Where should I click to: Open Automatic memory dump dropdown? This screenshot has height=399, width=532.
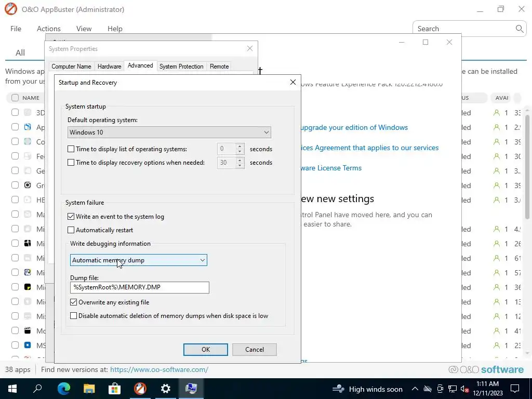[x=138, y=260]
